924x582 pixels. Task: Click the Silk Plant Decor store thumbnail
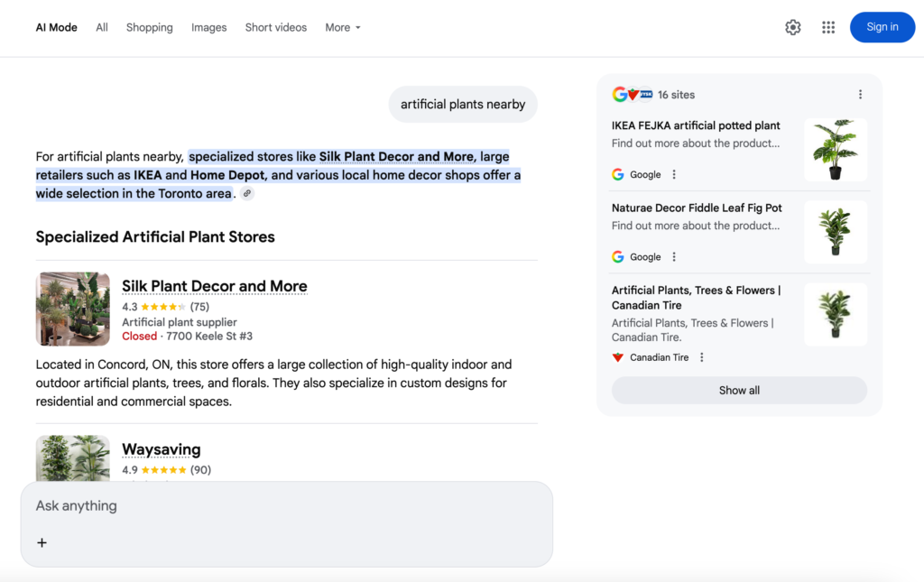pyautogui.click(x=73, y=309)
